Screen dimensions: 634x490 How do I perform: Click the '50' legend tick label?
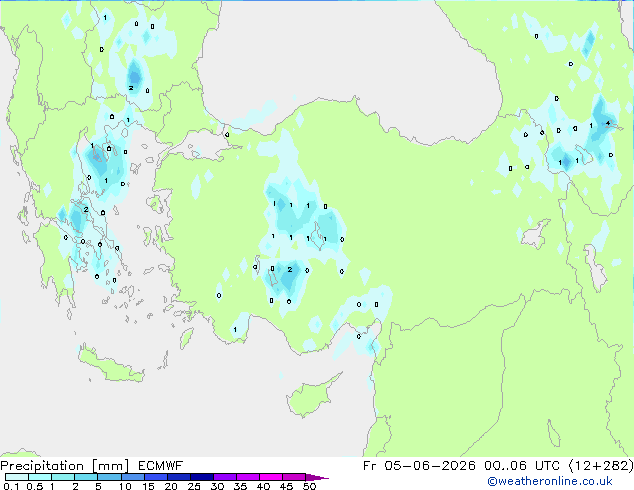tap(309, 486)
